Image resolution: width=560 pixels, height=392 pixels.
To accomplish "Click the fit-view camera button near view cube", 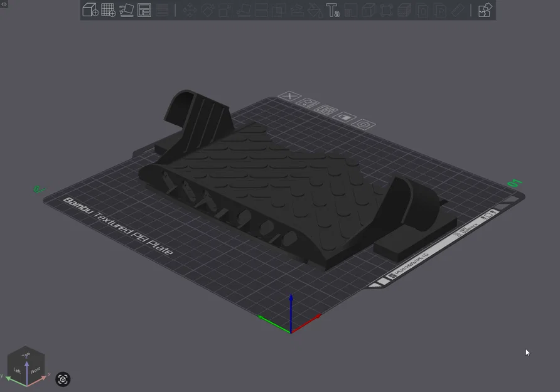I will (x=63, y=379).
